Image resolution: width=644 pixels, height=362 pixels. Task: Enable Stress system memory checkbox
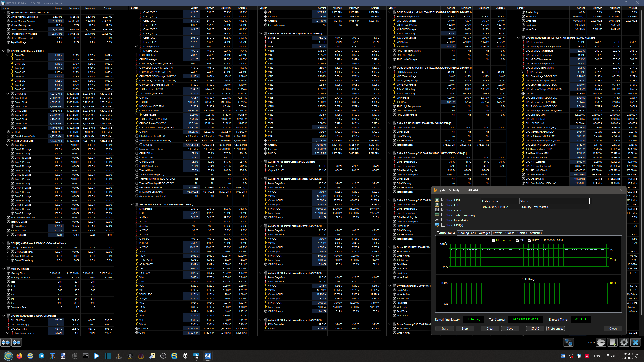[443, 215]
